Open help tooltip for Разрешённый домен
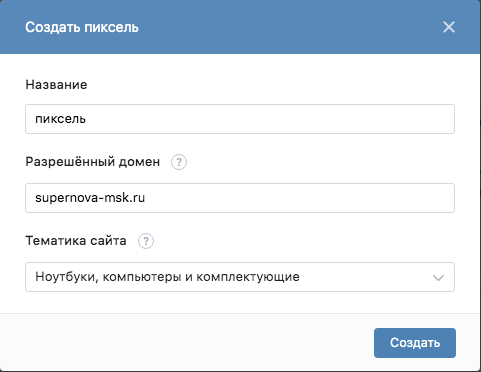Screen dimensions: 481x372 [x=179, y=162]
